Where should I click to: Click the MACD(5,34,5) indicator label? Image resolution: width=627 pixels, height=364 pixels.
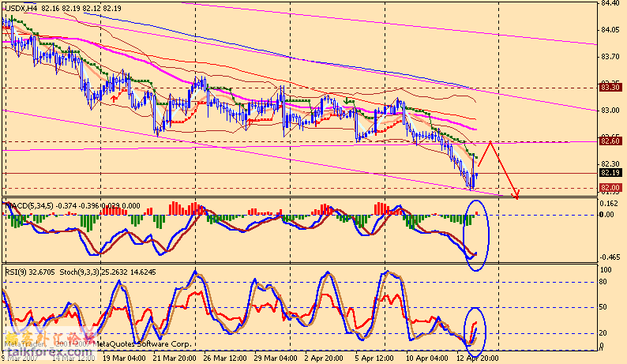point(28,205)
